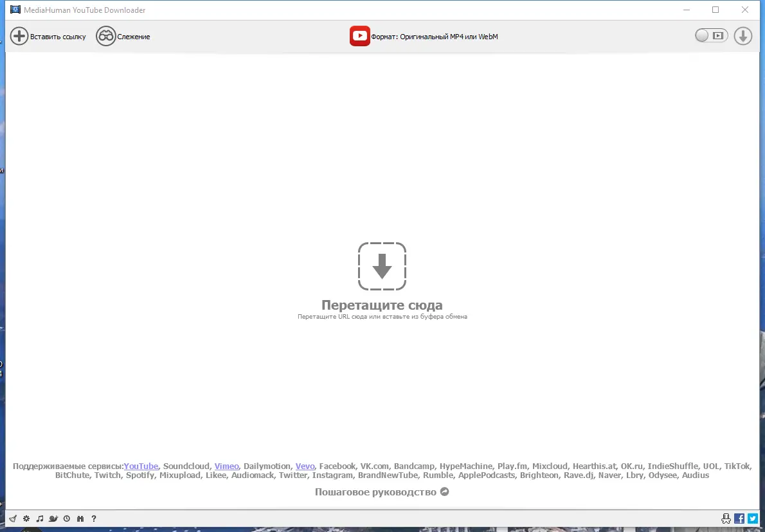Click the VK.com service name
Viewport: 765px width, 532px height.
click(374, 466)
